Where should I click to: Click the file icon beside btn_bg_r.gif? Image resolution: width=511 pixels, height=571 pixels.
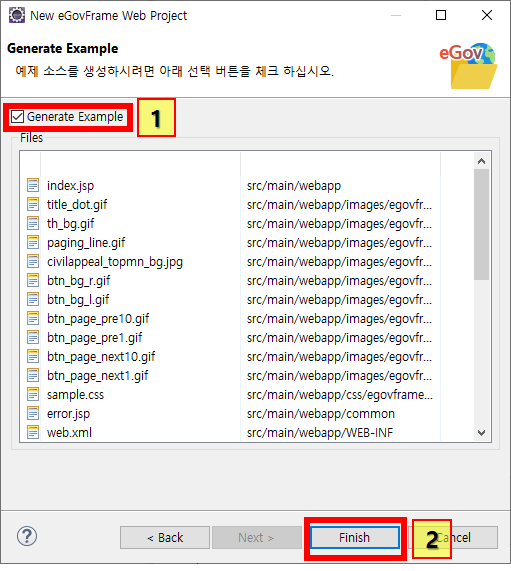click(33, 280)
